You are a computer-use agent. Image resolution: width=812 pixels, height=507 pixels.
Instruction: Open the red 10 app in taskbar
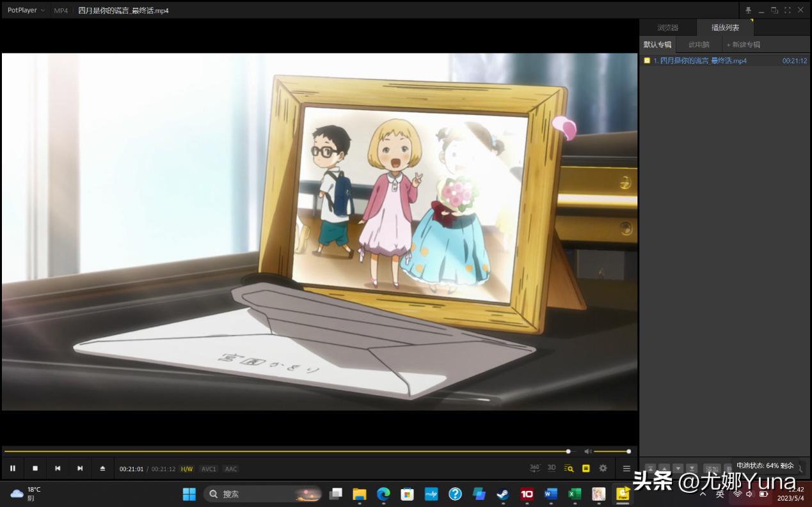(527, 494)
